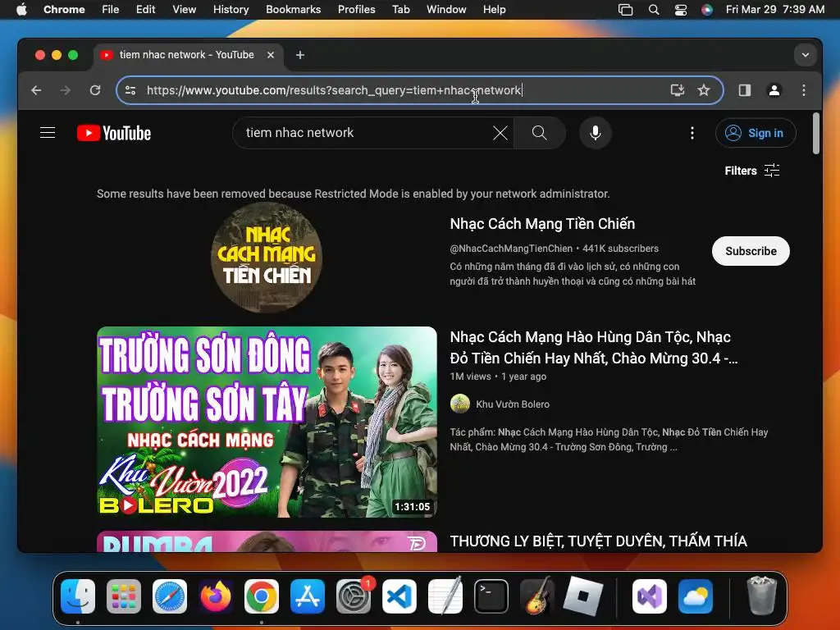
Task: Launch Roblox from the Dock
Action: click(583, 596)
